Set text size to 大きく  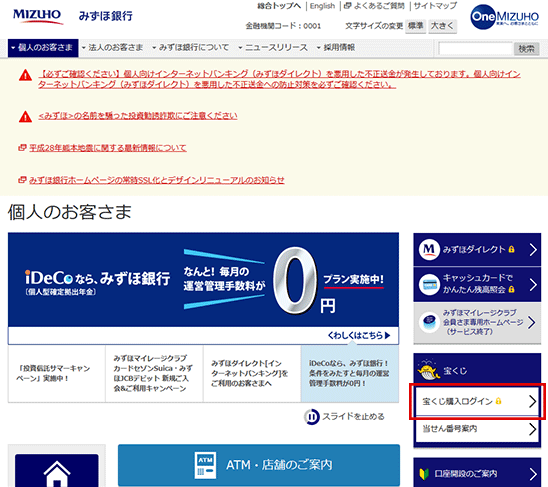[443, 26]
